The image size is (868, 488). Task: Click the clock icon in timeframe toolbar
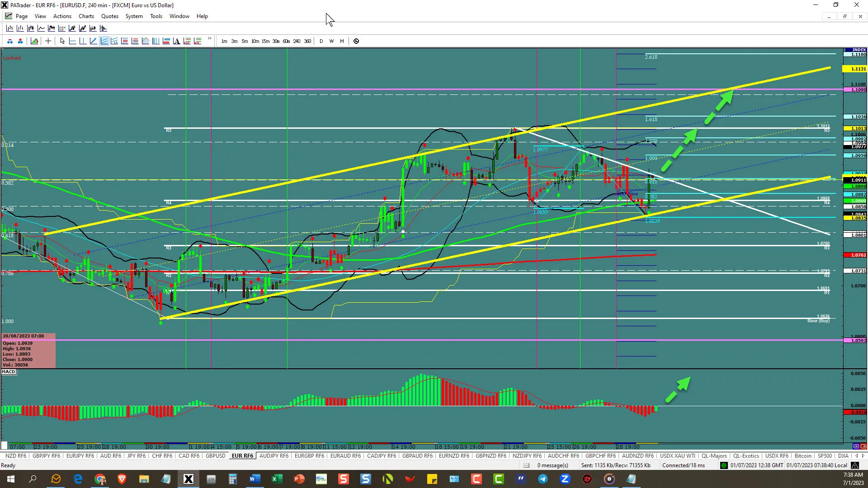click(356, 41)
